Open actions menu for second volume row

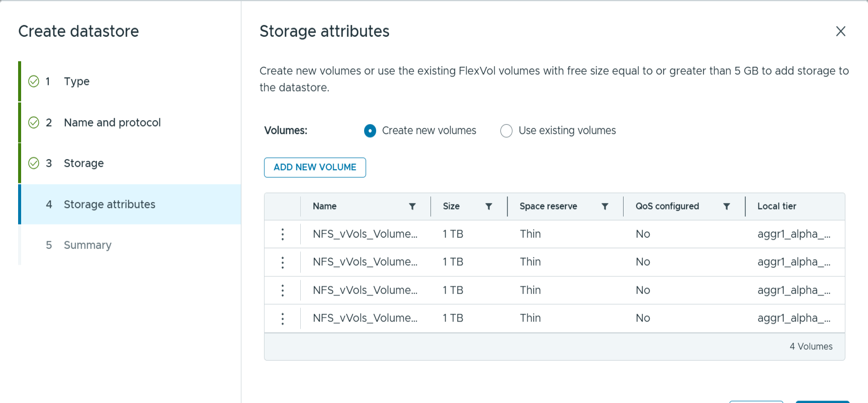click(283, 262)
